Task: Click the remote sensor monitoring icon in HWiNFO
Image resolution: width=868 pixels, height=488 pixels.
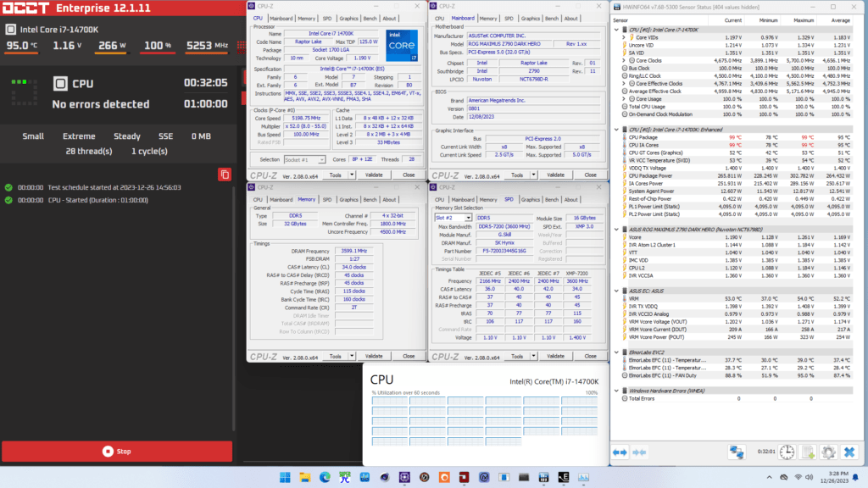Action: (x=736, y=452)
